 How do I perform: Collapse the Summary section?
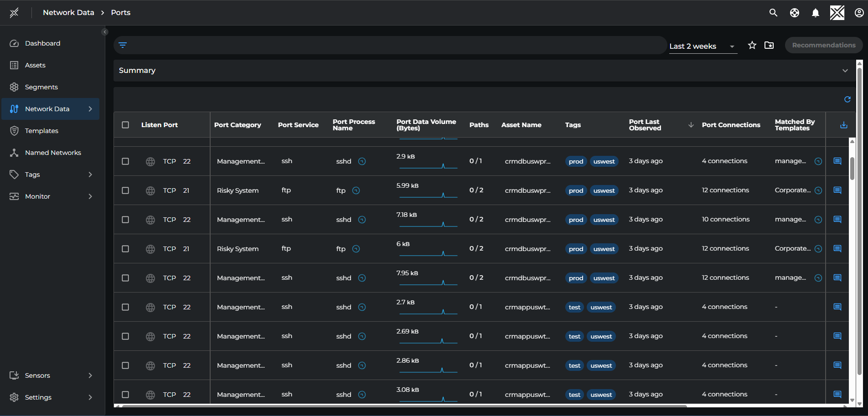[845, 71]
